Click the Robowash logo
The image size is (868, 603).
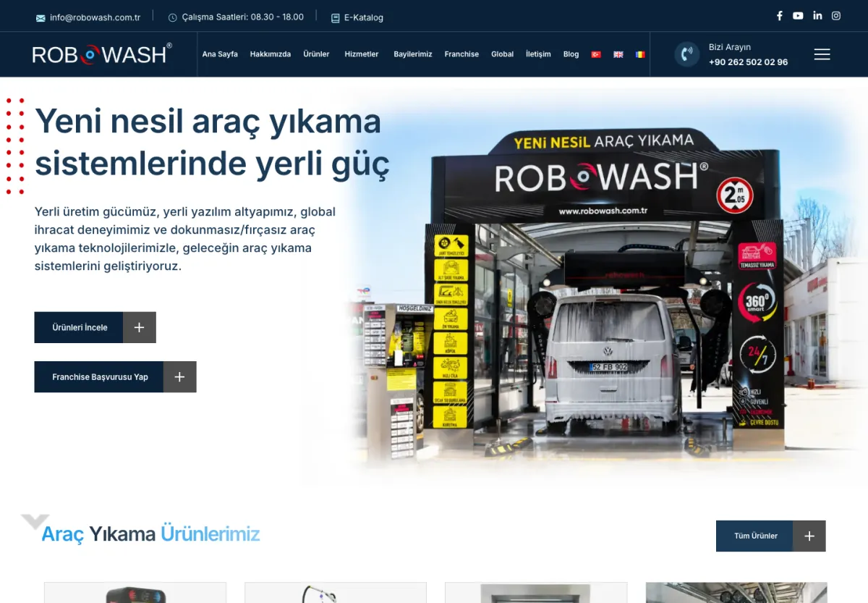pos(102,54)
